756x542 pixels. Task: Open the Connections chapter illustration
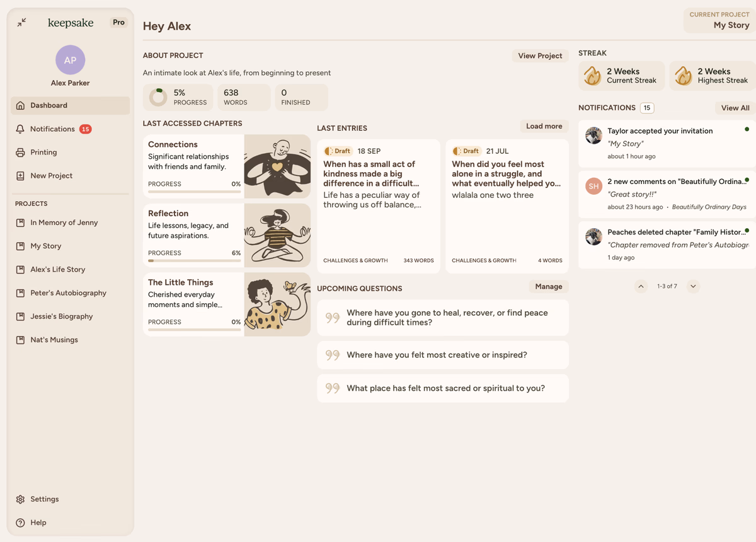[277, 166]
